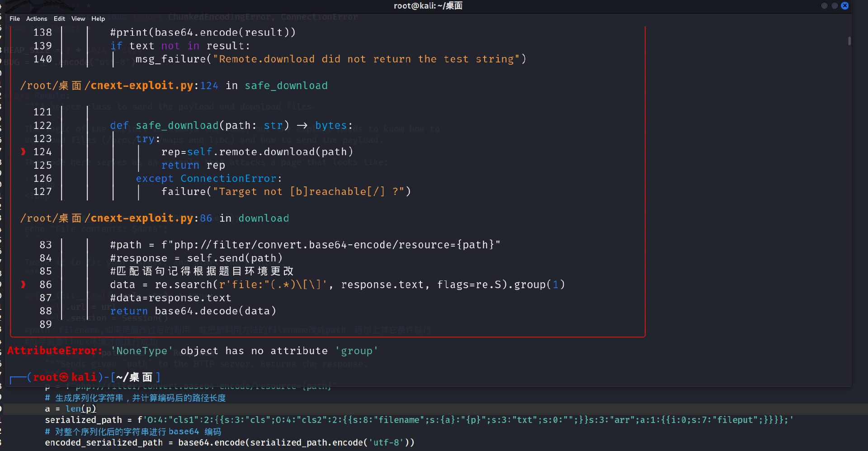
Task: Click the "return rep" statement
Action: [193, 165]
